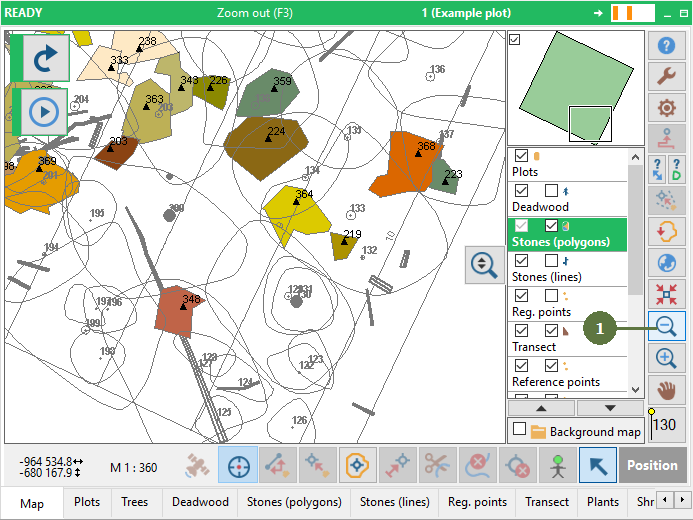Click the Zoom in magnifier icon
The width and height of the screenshot is (693, 520).
(665, 358)
